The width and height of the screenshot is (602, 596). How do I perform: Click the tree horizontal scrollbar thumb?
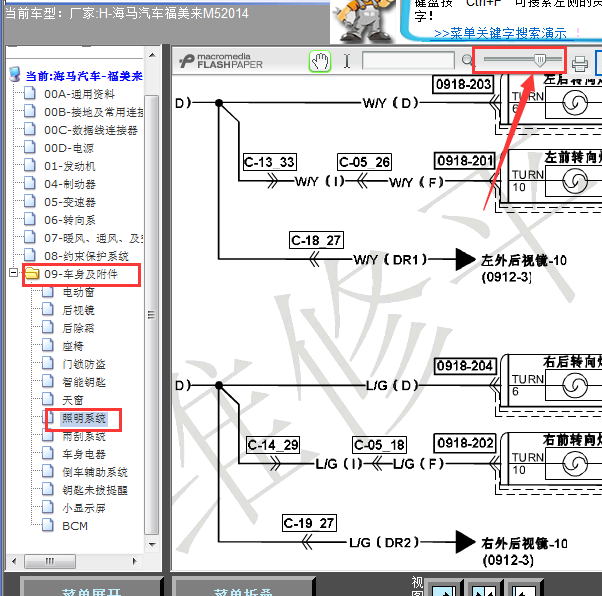(x=50, y=561)
